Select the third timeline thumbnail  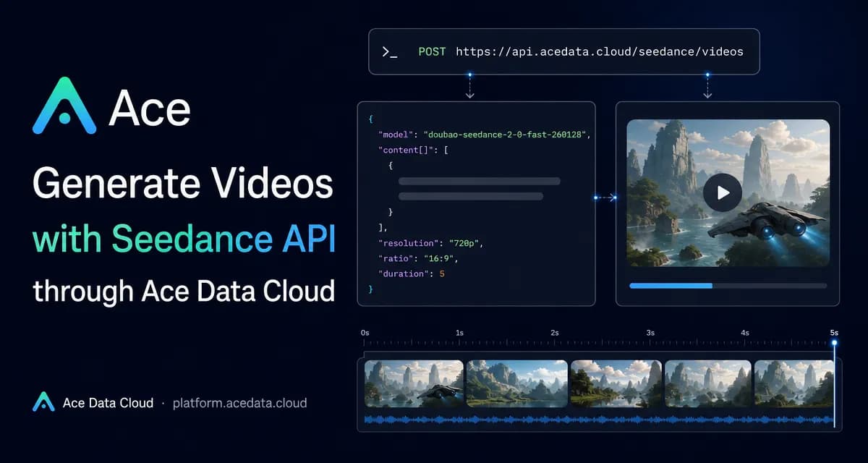point(616,383)
